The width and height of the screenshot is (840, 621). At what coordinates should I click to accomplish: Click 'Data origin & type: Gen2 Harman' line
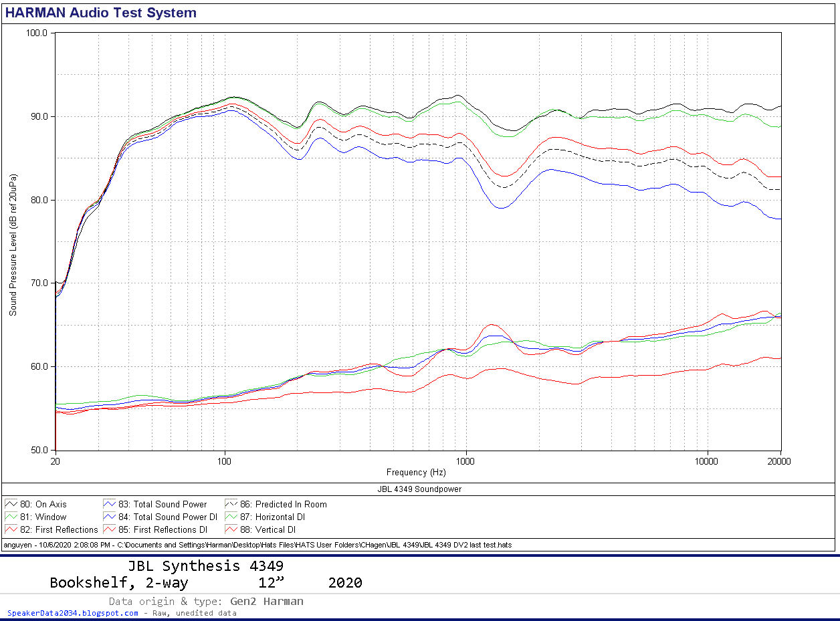click(x=206, y=602)
